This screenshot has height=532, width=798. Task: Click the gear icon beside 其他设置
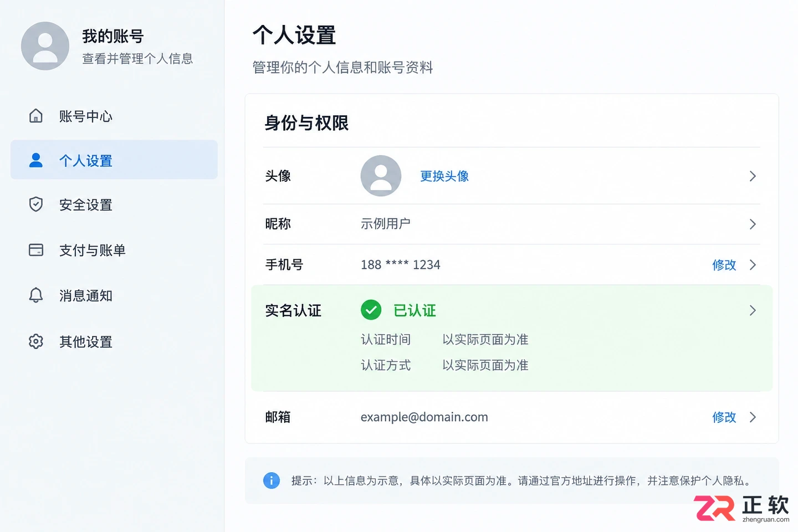point(36,341)
